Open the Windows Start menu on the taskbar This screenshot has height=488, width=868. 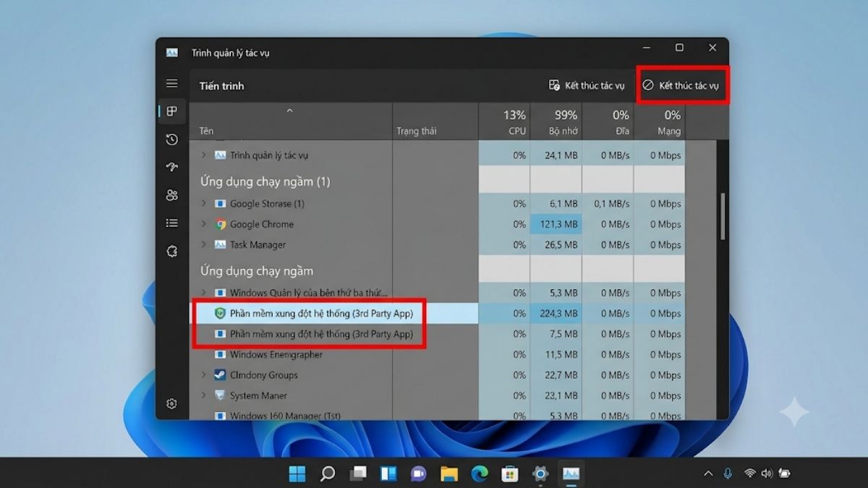(x=297, y=474)
